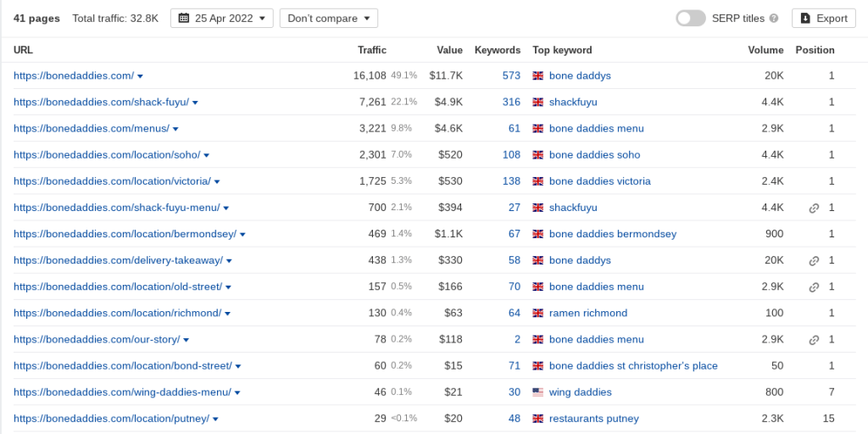Expand dropdown arrow next to wing-daddies-menu/ URL
868x434 pixels.
(237, 393)
